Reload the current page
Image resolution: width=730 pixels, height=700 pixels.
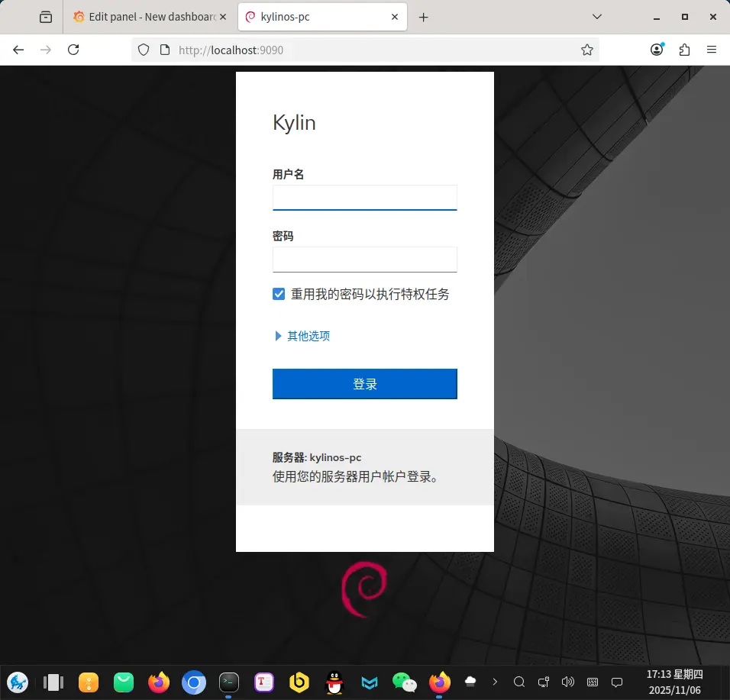(73, 50)
